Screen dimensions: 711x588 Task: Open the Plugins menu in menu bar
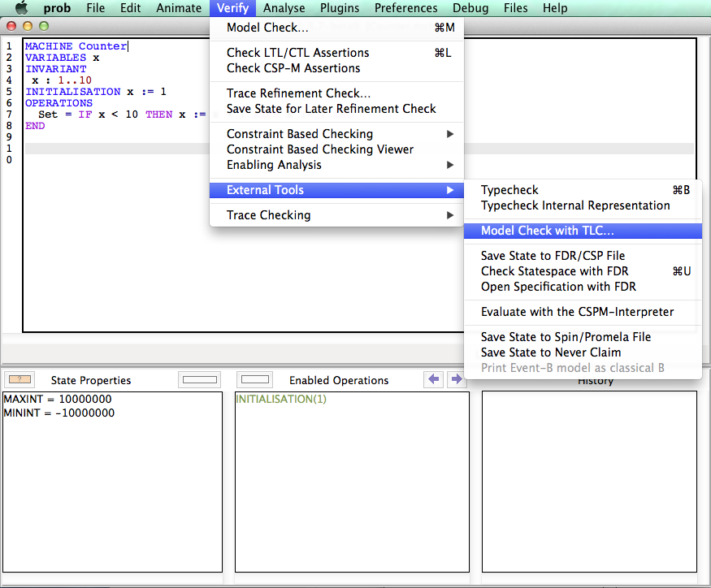click(x=340, y=8)
